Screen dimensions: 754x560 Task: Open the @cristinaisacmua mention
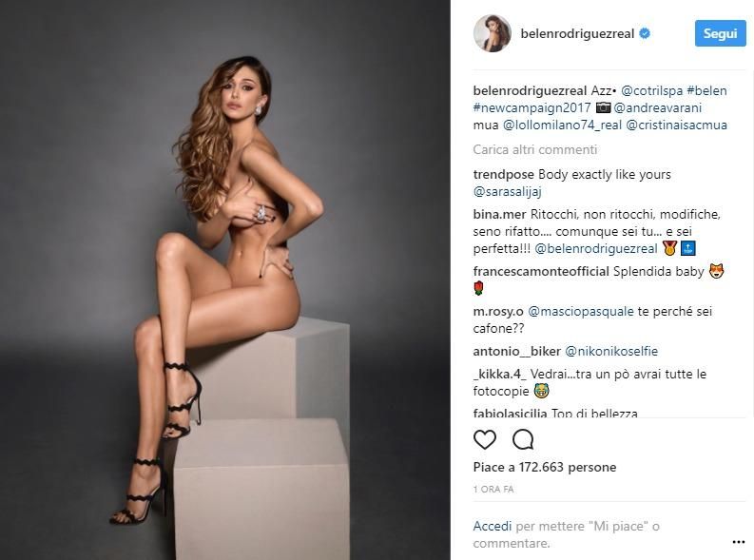tap(677, 125)
